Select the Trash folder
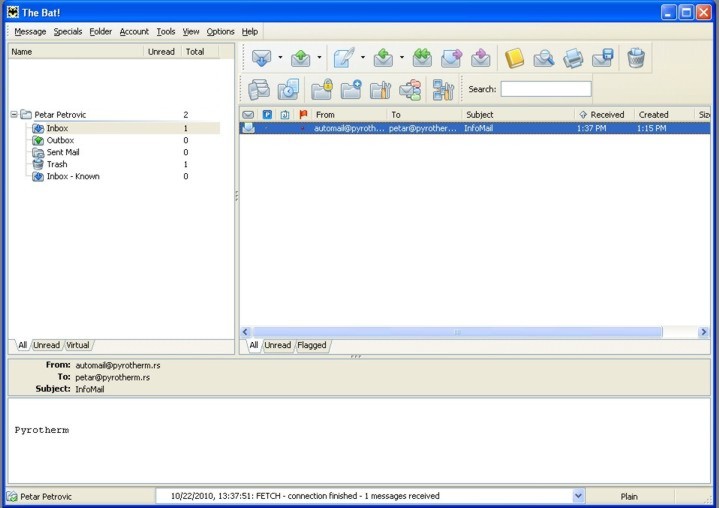This screenshot has width=719, height=508. pyautogui.click(x=57, y=164)
